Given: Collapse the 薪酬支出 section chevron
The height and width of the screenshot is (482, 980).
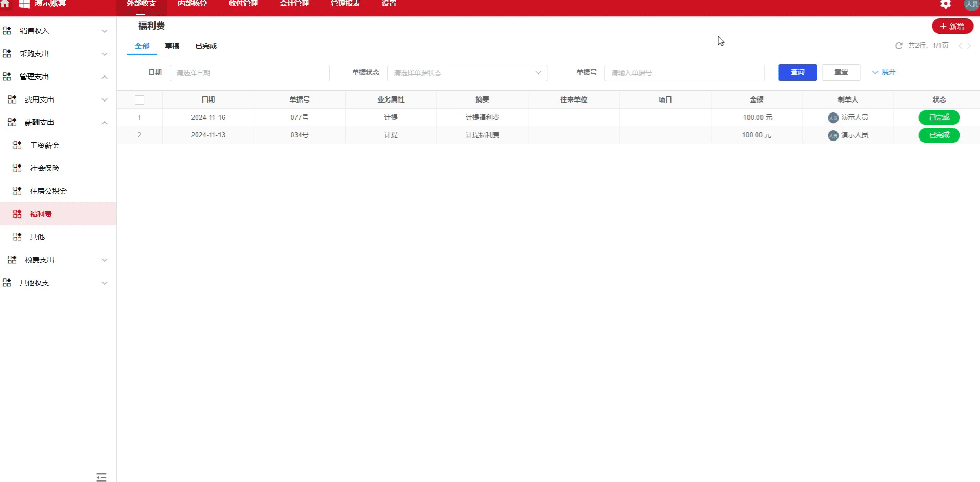Looking at the screenshot, I should (105, 123).
